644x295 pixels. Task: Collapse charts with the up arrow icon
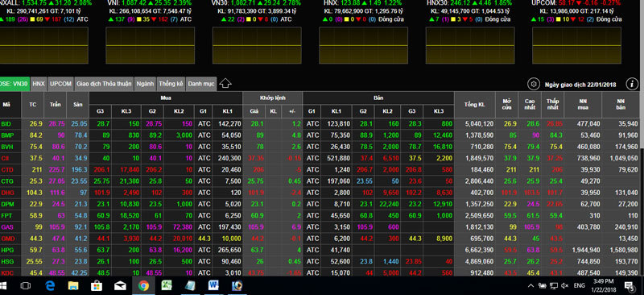tap(225, 84)
